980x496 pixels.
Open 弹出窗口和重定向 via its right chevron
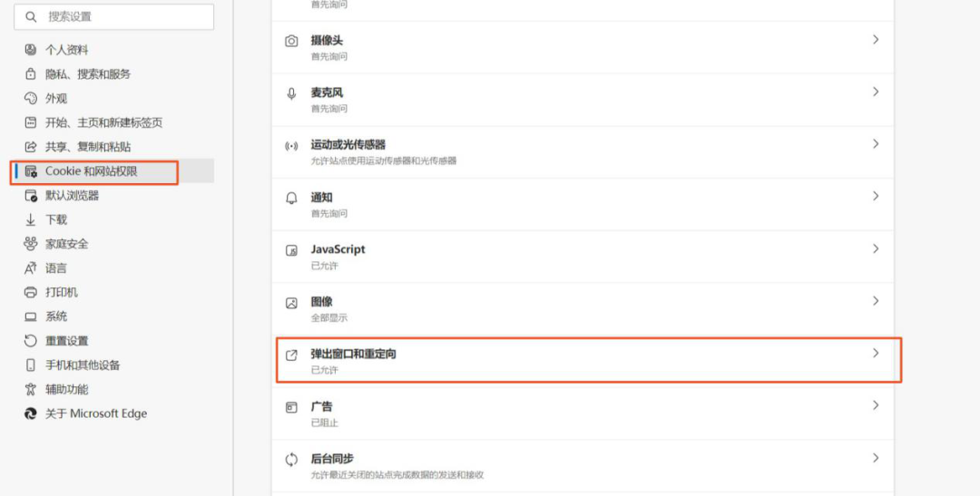876,353
